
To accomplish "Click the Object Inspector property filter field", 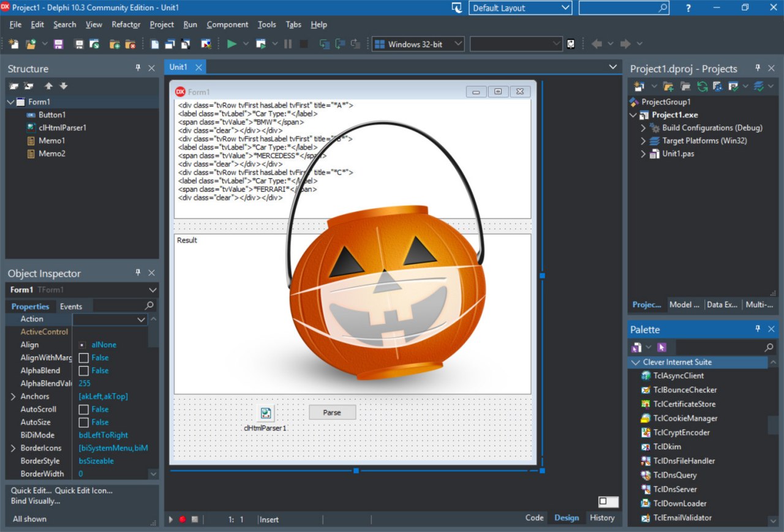I will pos(124,305).
